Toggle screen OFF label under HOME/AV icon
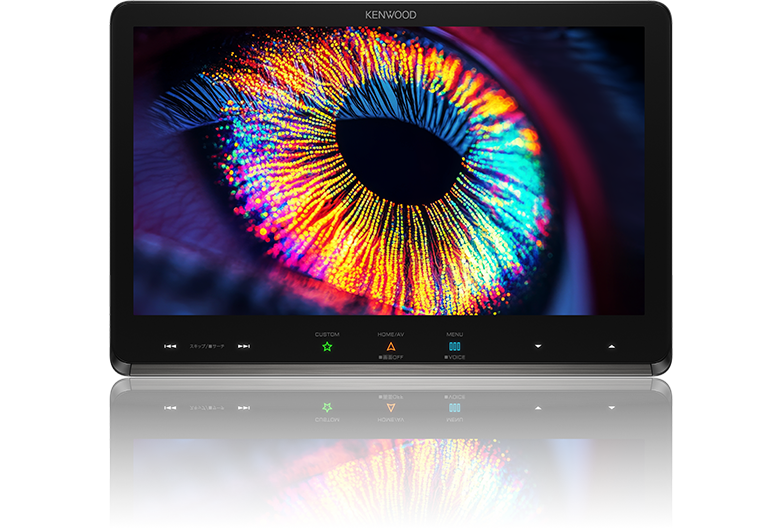 391,357
